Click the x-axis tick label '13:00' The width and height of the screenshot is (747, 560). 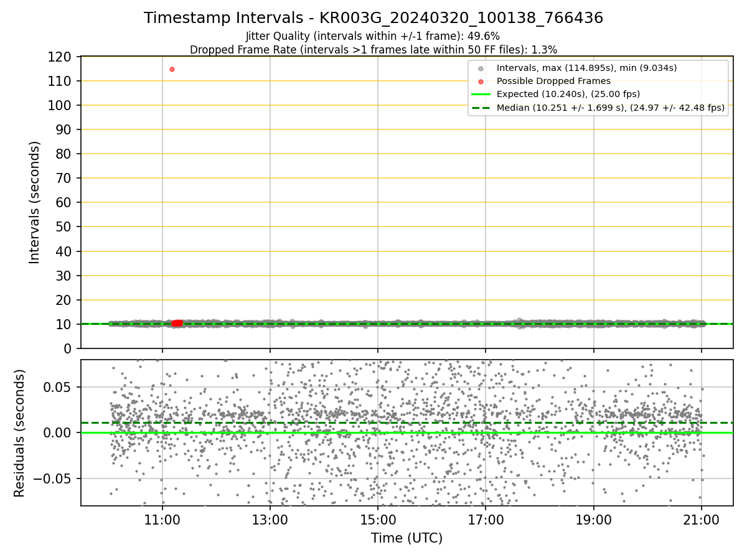tap(270, 520)
